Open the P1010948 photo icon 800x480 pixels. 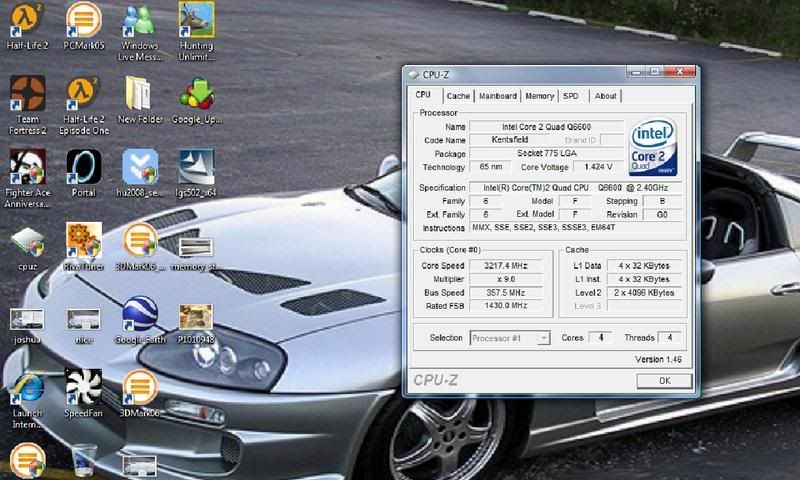[x=196, y=323]
